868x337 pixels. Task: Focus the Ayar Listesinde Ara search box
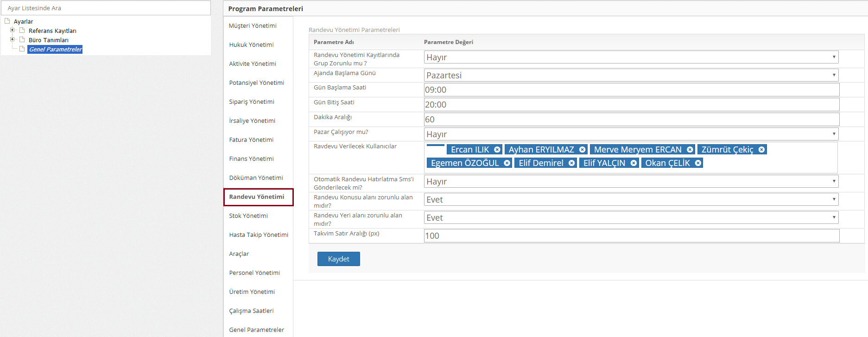(x=106, y=8)
